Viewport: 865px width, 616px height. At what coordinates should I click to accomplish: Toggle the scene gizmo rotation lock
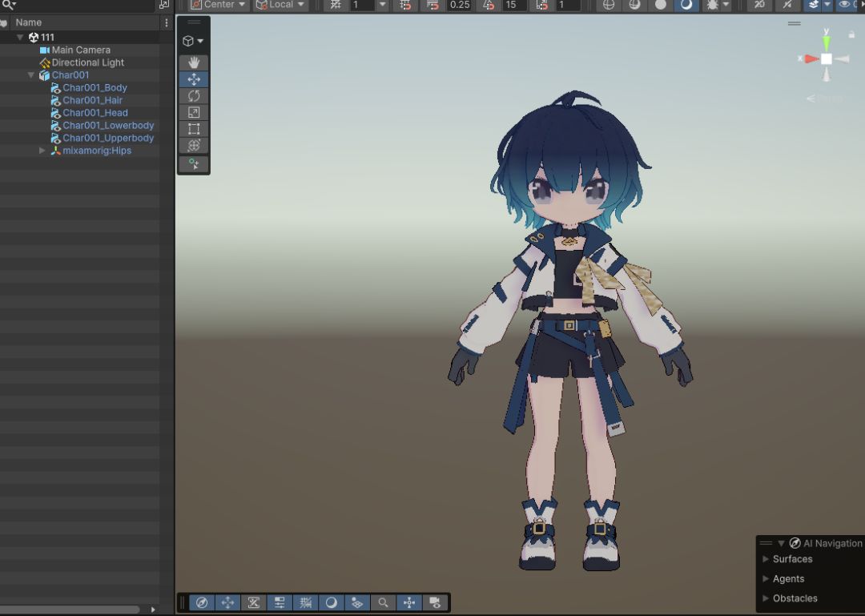click(x=851, y=34)
